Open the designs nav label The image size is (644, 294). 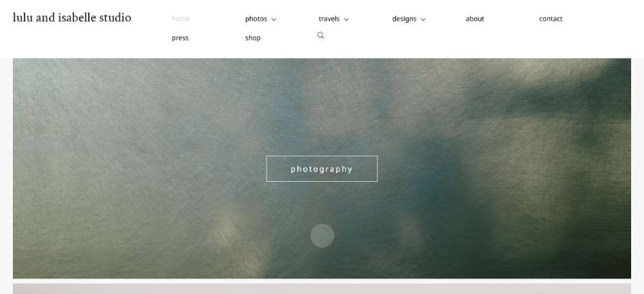click(404, 19)
